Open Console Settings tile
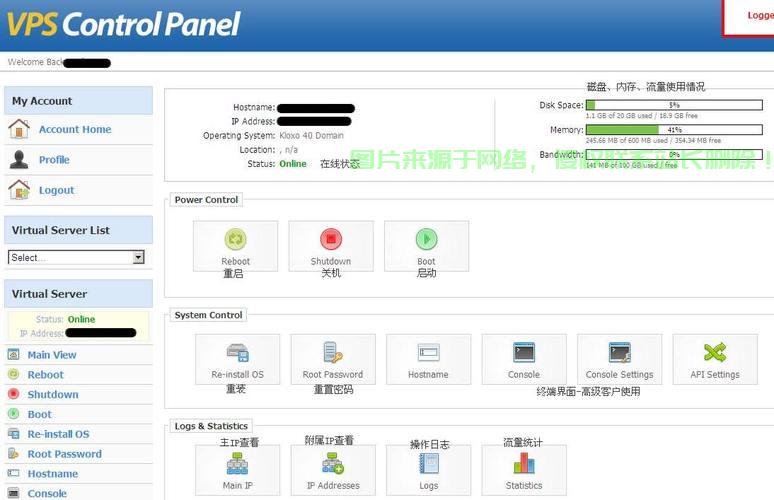This screenshot has height=500, width=774. pos(619,359)
